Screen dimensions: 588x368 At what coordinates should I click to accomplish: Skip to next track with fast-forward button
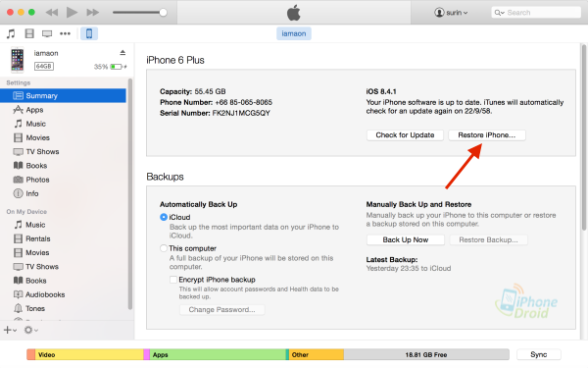point(92,13)
